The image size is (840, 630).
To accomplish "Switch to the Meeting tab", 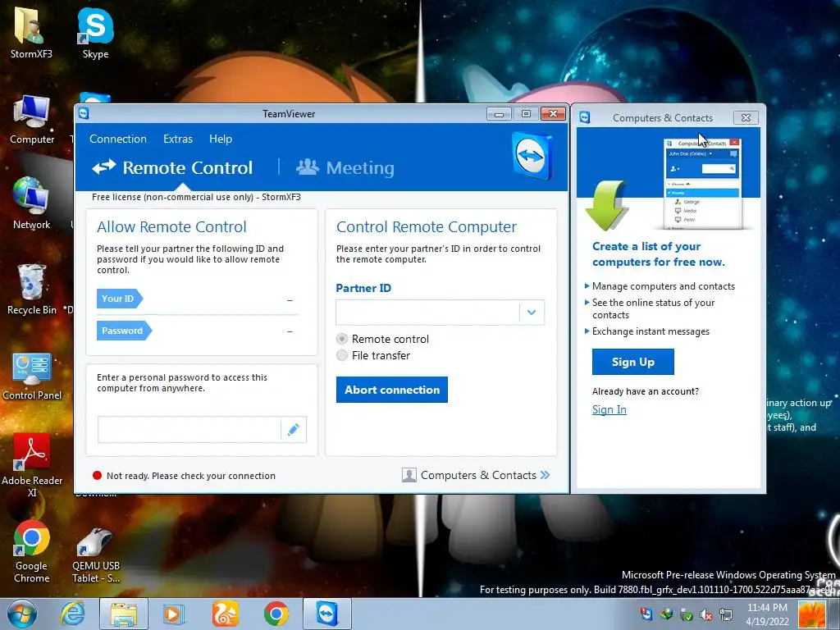I will click(x=345, y=167).
